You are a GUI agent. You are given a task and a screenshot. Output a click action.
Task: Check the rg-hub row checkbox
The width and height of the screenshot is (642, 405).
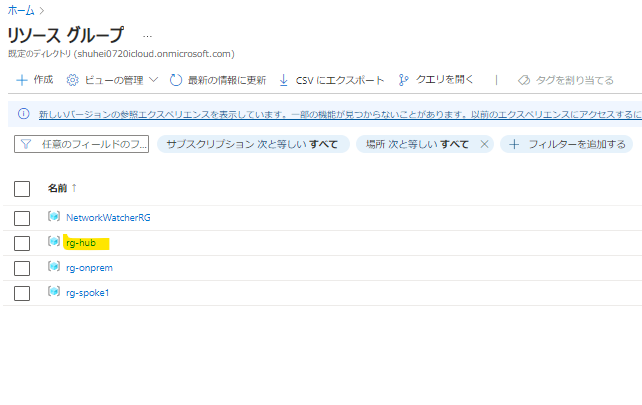pos(22,243)
